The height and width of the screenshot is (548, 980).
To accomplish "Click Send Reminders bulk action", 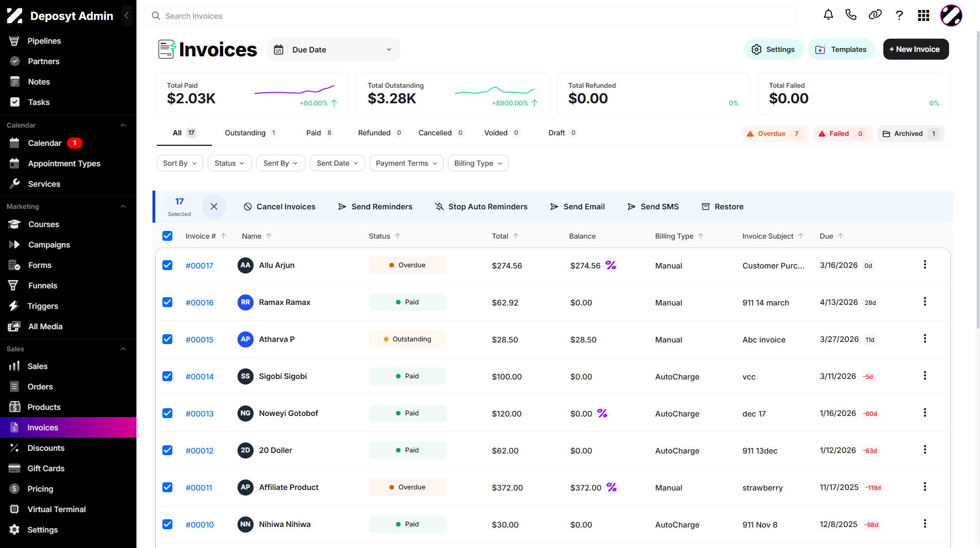I will 375,207.
